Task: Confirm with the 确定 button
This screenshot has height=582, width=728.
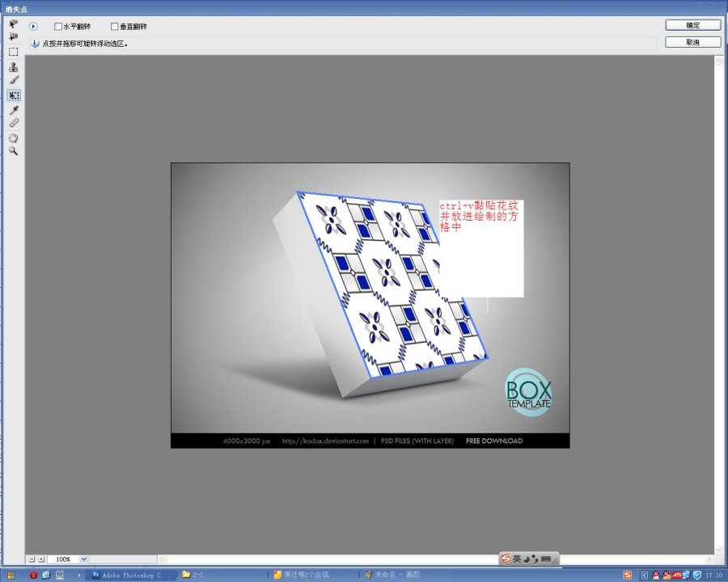Action: [x=692, y=25]
